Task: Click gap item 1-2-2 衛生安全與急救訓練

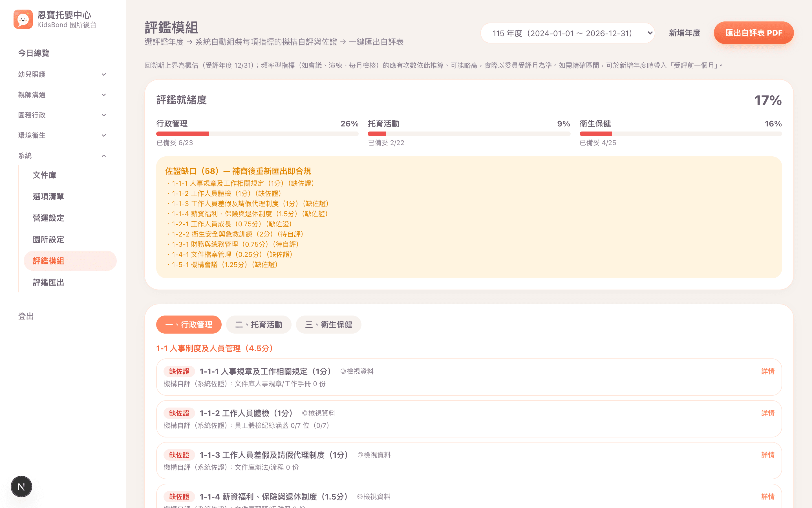Action: (235, 234)
